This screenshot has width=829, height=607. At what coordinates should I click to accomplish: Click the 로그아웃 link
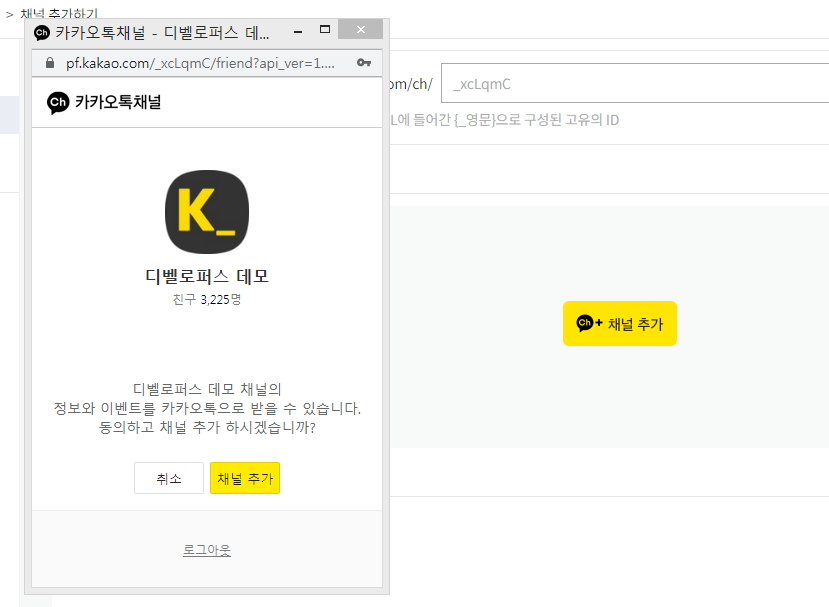(x=207, y=550)
